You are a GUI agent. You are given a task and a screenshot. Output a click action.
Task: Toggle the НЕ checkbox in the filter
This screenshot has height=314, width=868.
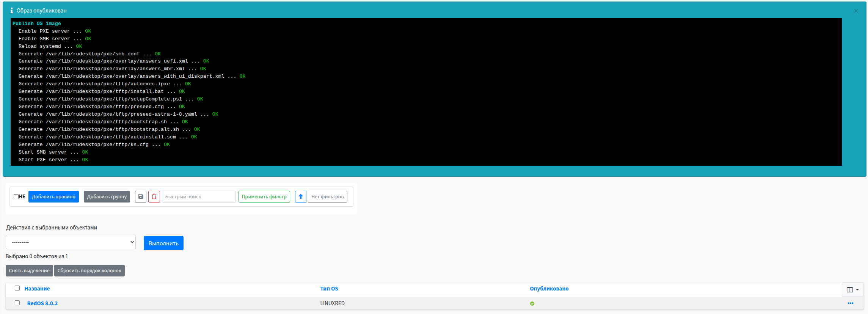16,196
